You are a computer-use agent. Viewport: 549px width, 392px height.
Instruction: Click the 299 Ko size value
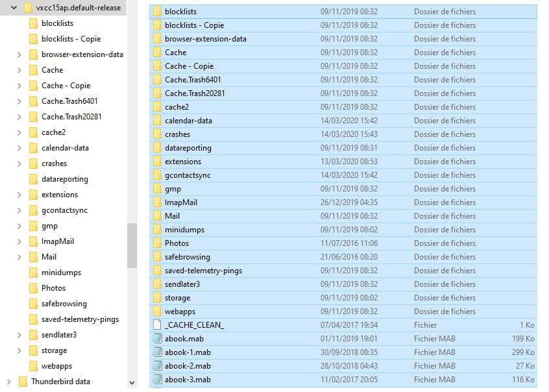[x=523, y=352]
